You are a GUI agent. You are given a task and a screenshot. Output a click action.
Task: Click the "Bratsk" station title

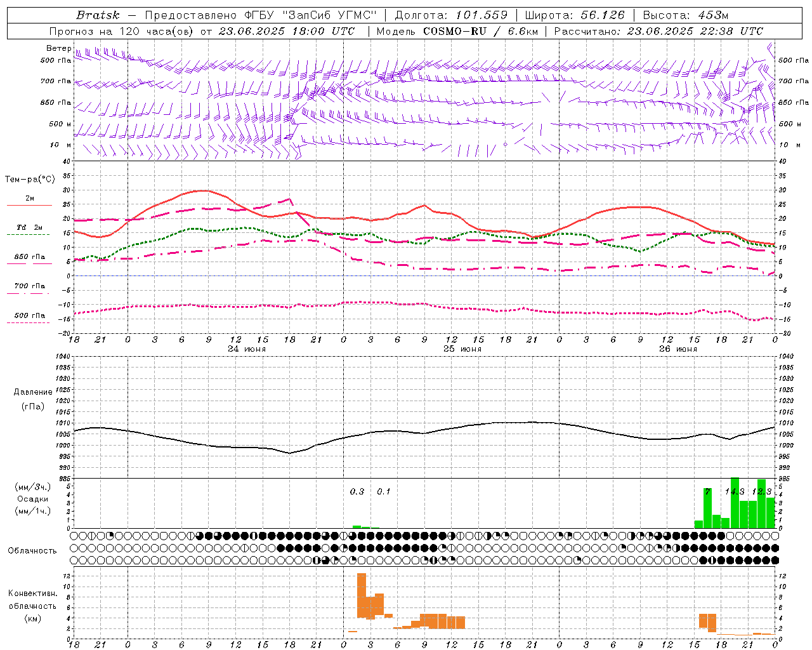pyautogui.click(x=96, y=15)
